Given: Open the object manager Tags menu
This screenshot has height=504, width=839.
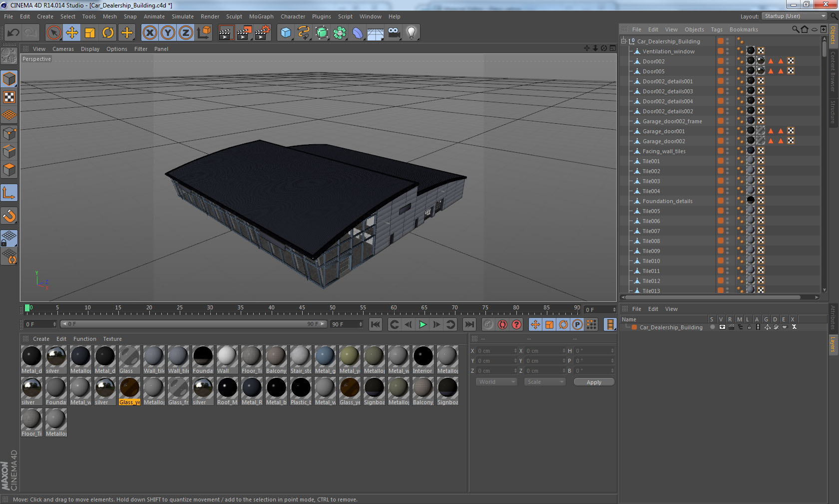Looking at the screenshot, I should (717, 29).
